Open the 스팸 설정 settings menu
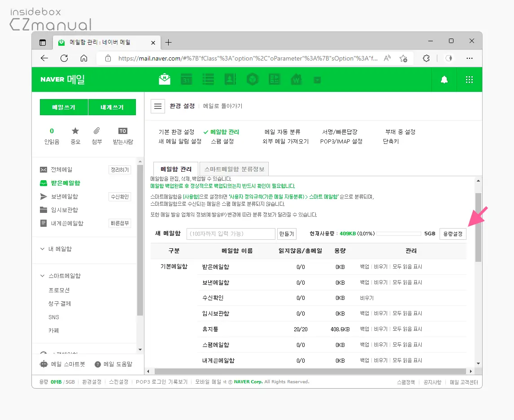 point(222,141)
